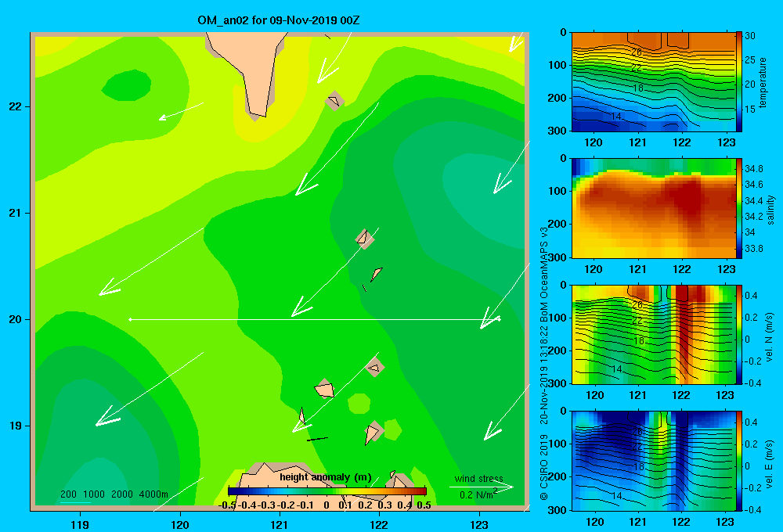Image resolution: width=783 pixels, height=532 pixels.
Task: Open the salinity depth section panel
Action: (653, 208)
